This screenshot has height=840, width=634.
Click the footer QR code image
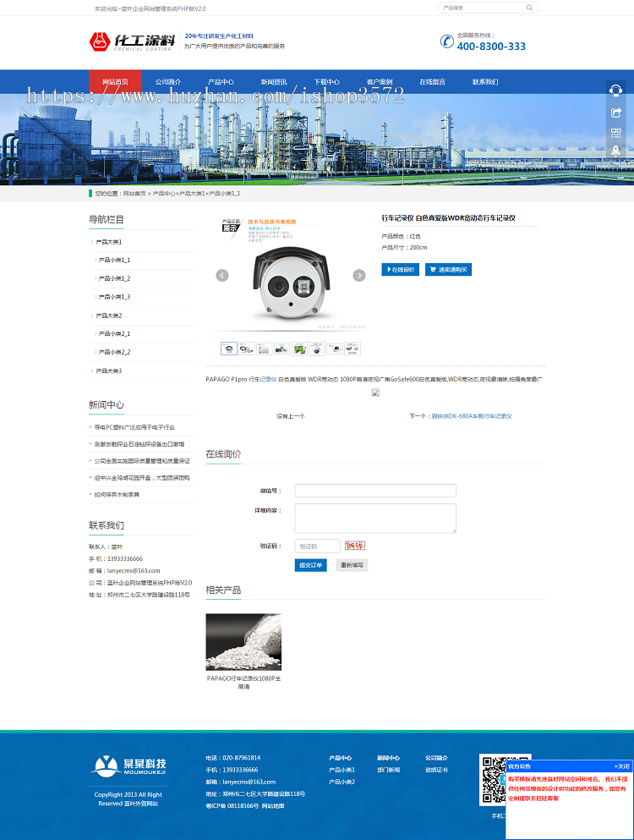(x=493, y=780)
